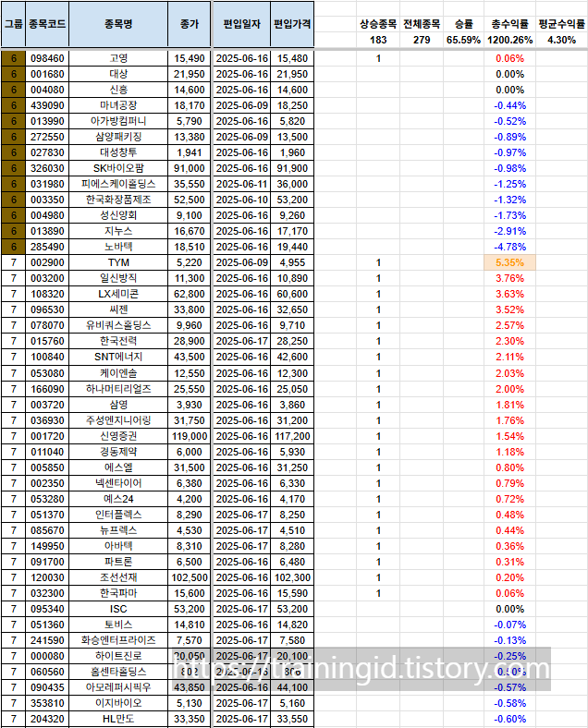
Task: Select the 넥센타이어 stock name cell
Action: pyautogui.click(x=118, y=483)
